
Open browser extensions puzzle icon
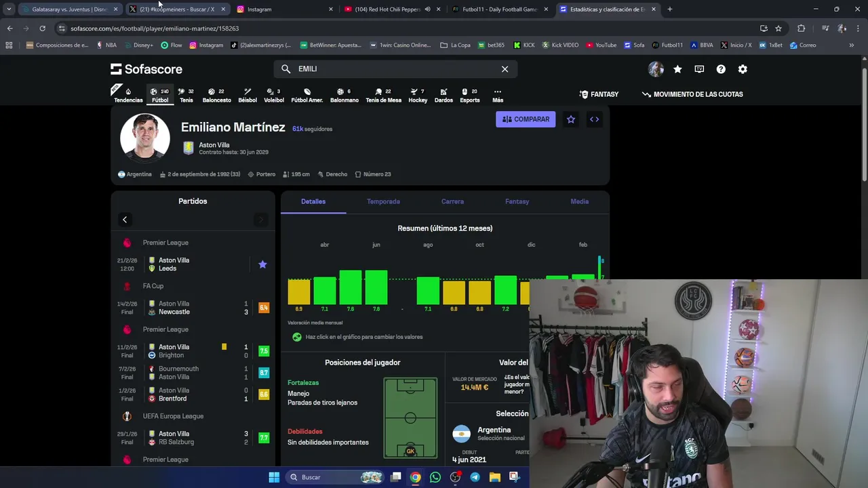(802, 28)
